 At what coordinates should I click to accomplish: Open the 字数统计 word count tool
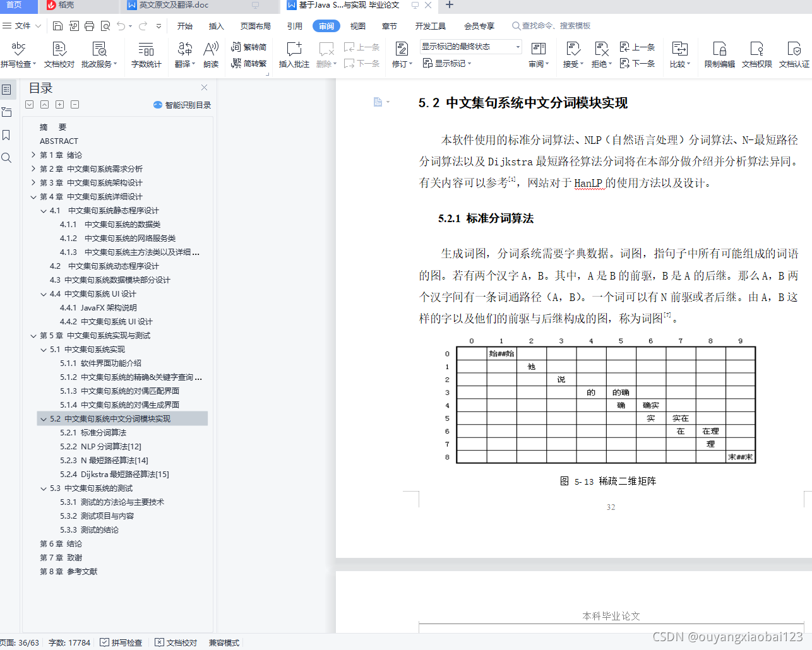pyautogui.click(x=146, y=54)
